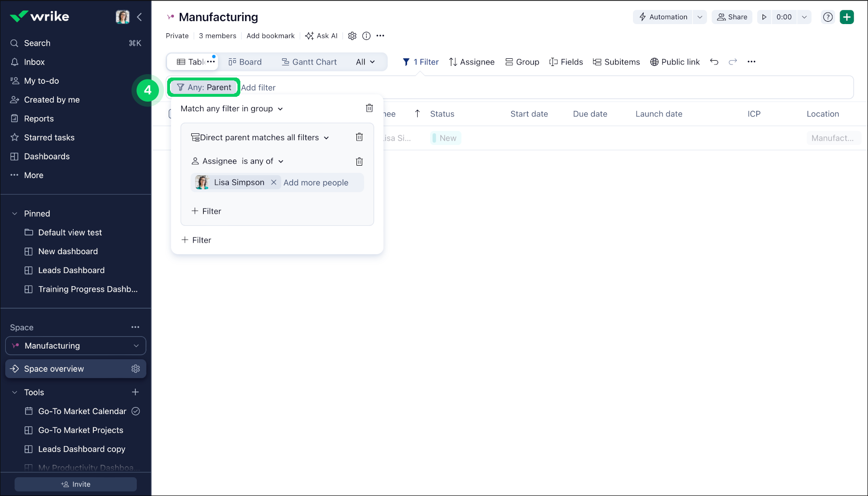Image resolution: width=868 pixels, height=496 pixels.
Task: Delete the whole filter group via top trash icon
Action: tap(369, 108)
